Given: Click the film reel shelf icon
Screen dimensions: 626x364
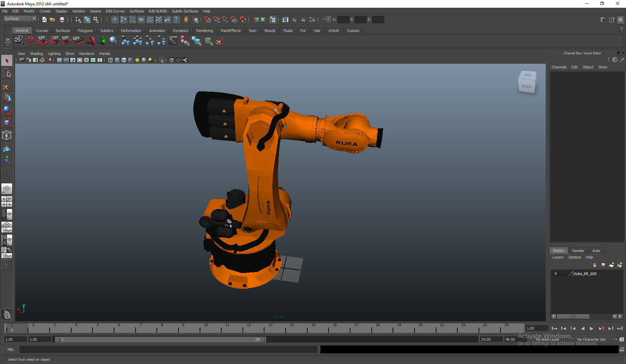Looking at the screenshot, I should point(19,41).
